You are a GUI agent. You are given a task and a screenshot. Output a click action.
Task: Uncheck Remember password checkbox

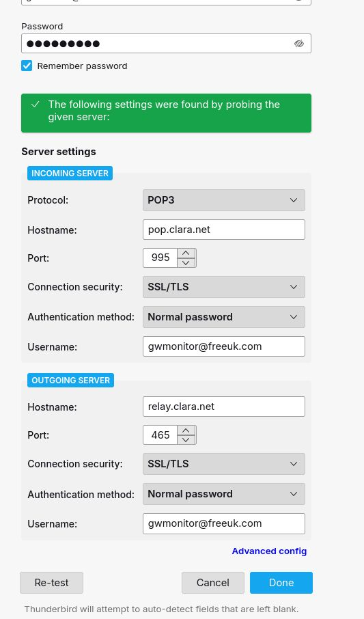(27, 66)
